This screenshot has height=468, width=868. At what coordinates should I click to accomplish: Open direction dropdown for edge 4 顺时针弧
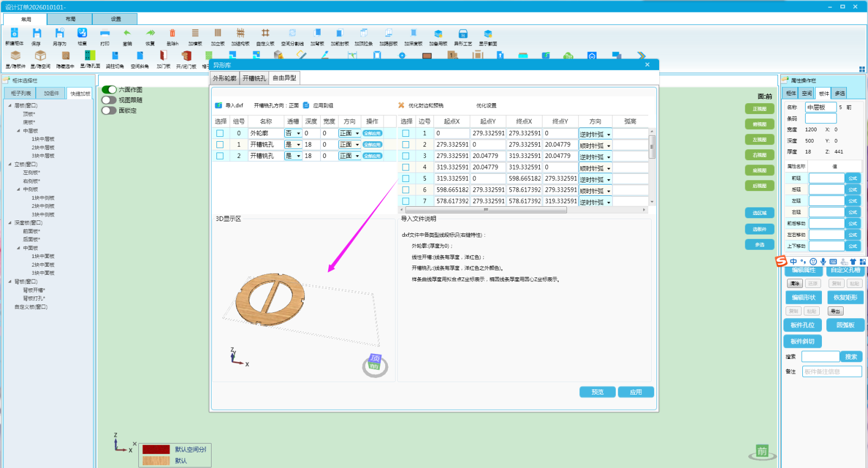(595, 168)
